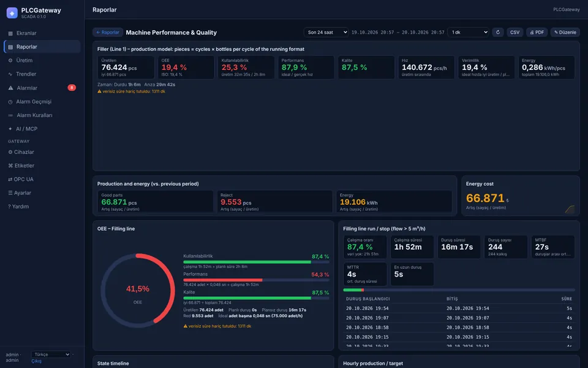588x368 pixels.
Task: Open Ekranlar via its sidebar icon
Action: pyautogui.click(x=10, y=33)
